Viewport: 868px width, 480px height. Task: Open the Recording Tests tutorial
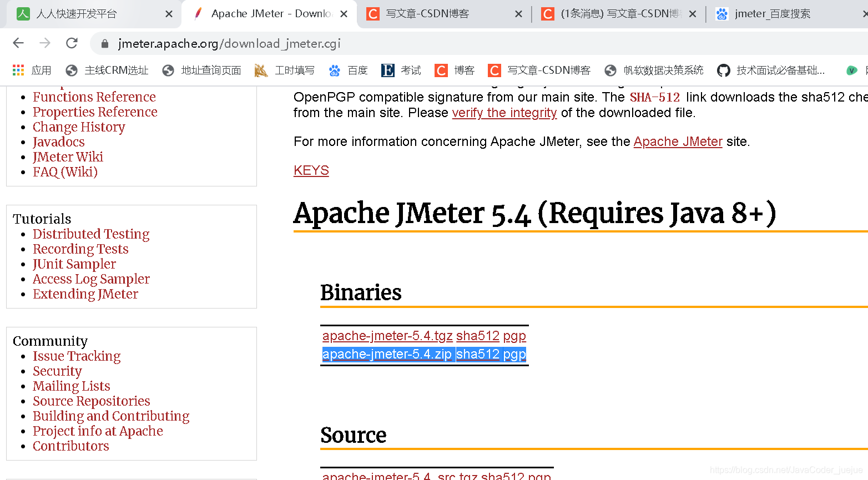click(x=80, y=249)
